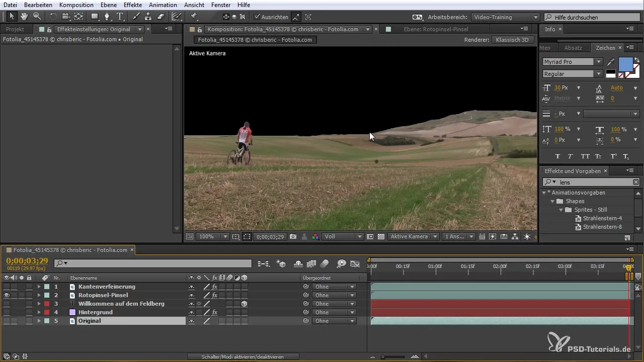The height and width of the screenshot is (362, 644).
Task: Collapse the Animationsvorgaben folder
Action: pyautogui.click(x=544, y=193)
